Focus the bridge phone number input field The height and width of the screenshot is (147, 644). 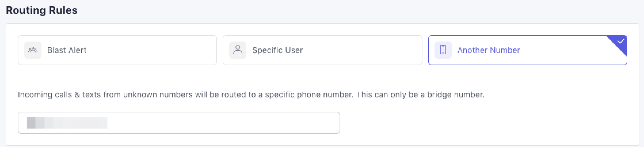pyautogui.click(x=179, y=123)
